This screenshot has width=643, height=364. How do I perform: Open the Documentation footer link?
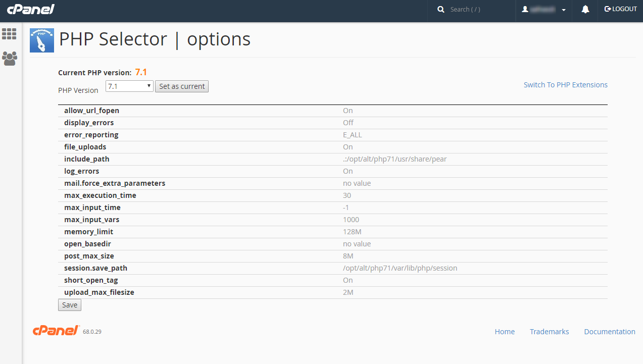tap(610, 332)
